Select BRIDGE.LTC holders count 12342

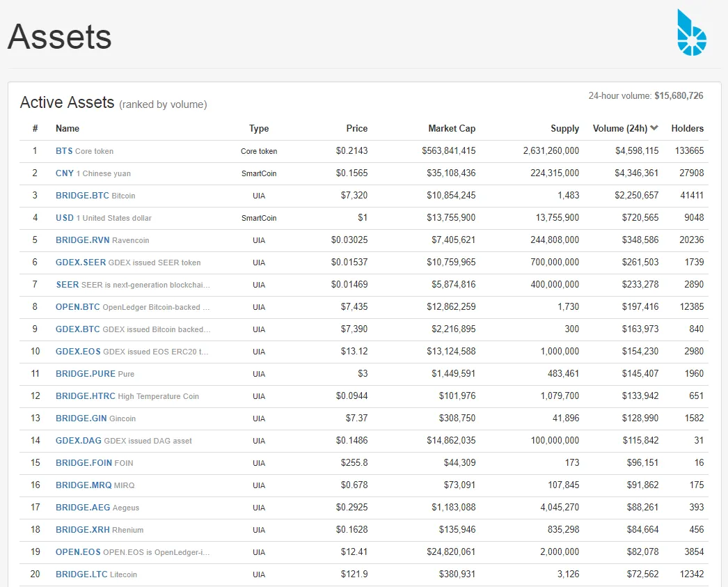692,574
